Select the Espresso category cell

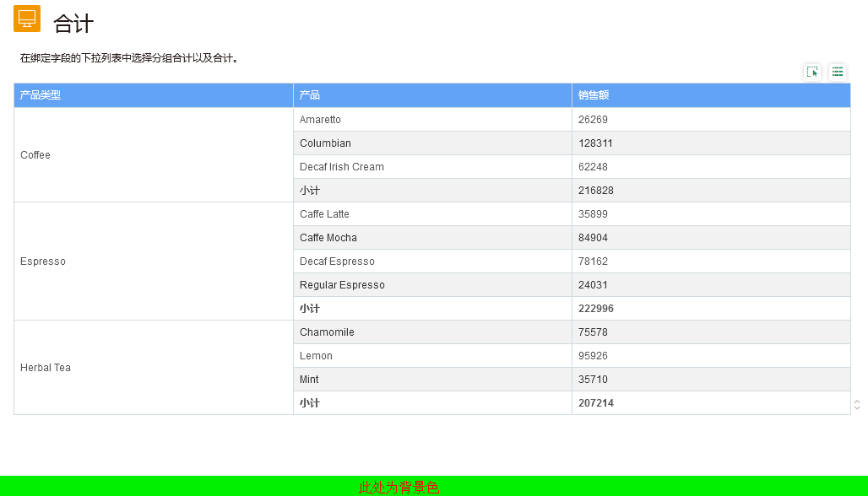click(42, 261)
